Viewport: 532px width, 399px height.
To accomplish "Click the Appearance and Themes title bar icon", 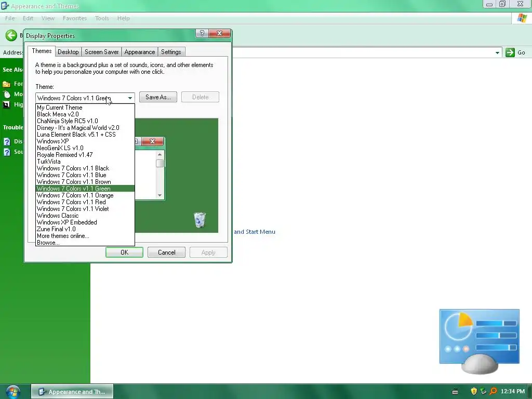I will point(5,6).
